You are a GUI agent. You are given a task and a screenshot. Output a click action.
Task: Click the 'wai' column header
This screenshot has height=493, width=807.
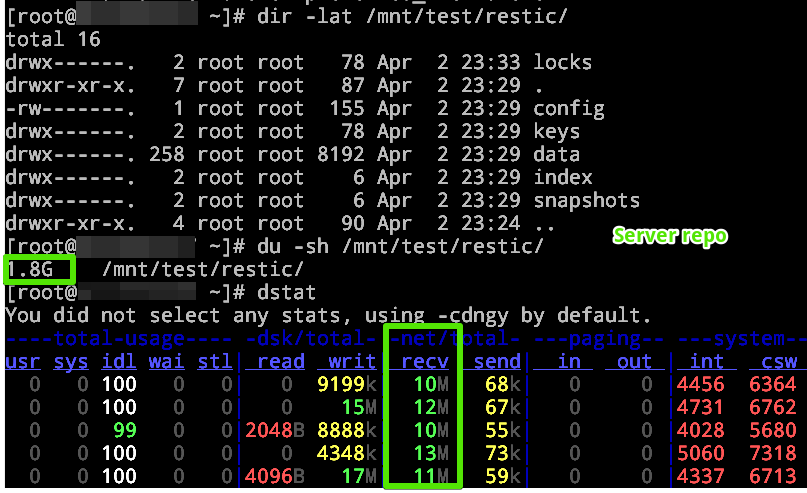click(x=167, y=362)
